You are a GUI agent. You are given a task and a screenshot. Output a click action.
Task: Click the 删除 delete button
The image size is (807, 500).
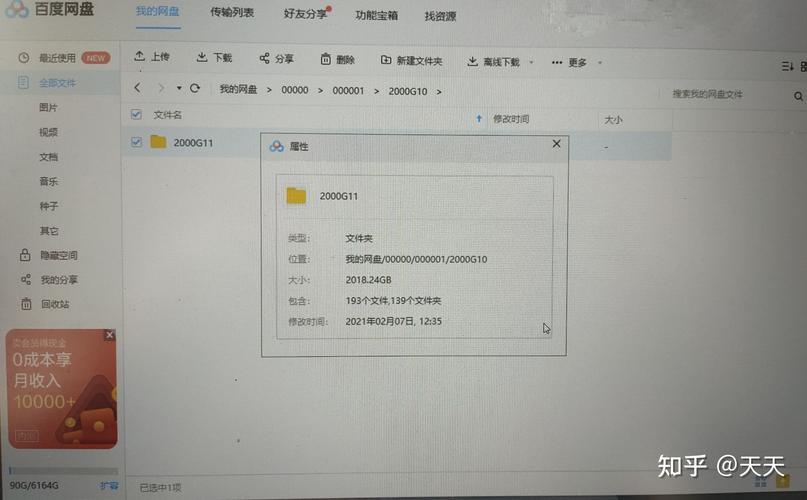click(338, 59)
